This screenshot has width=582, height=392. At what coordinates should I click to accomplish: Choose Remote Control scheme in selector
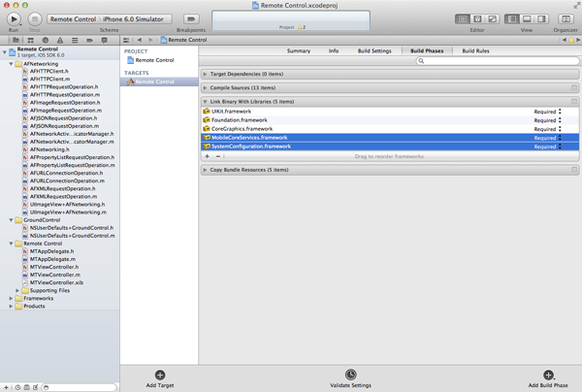click(x=73, y=19)
